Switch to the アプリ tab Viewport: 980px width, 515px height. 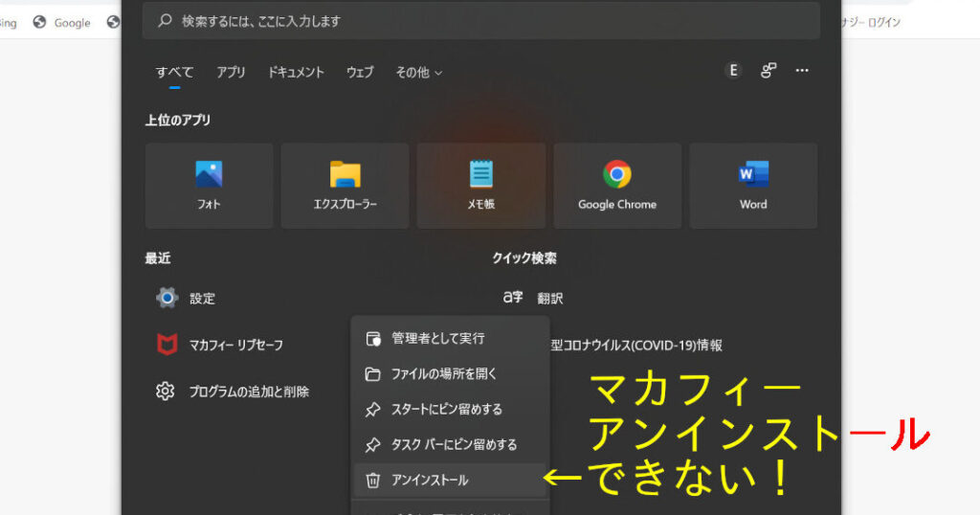[x=231, y=73]
